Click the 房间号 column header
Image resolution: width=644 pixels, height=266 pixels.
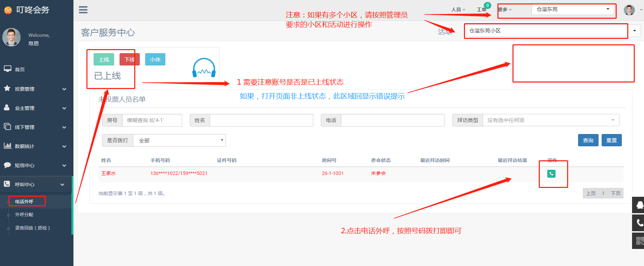point(329,160)
